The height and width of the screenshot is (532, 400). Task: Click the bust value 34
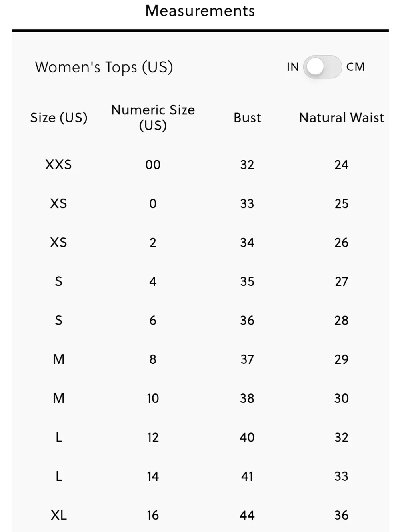247,243
